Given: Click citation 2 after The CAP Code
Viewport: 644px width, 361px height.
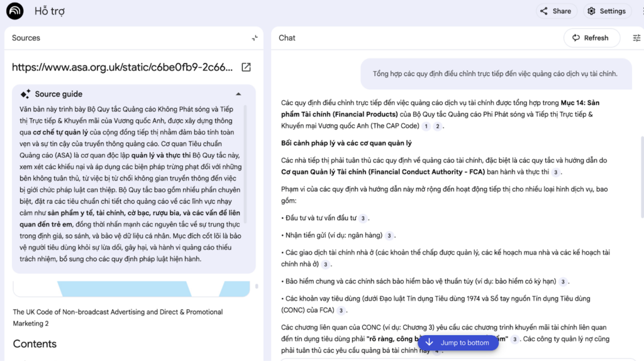Looking at the screenshot, I should [x=438, y=126].
